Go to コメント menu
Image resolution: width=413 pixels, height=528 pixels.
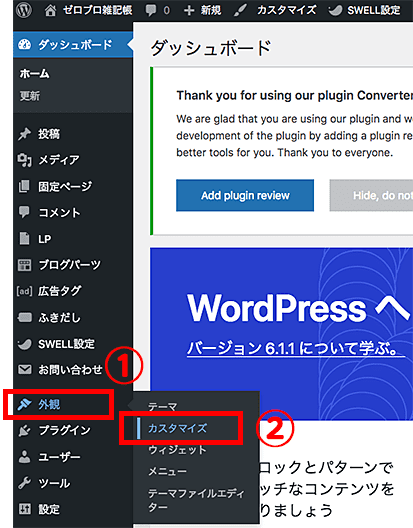[59, 212]
